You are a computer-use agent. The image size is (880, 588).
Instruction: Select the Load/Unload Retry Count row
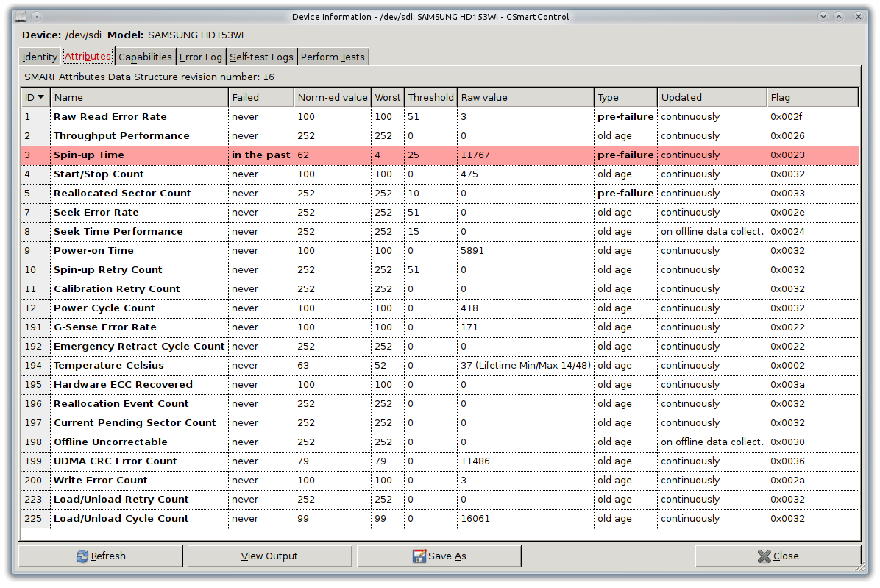[x=440, y=500]
